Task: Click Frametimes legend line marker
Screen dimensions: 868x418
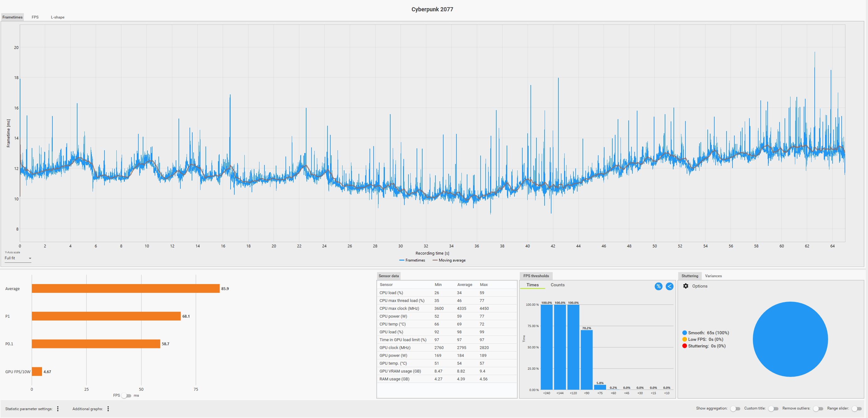Action: pyautogui.click(x=401, y=260)
